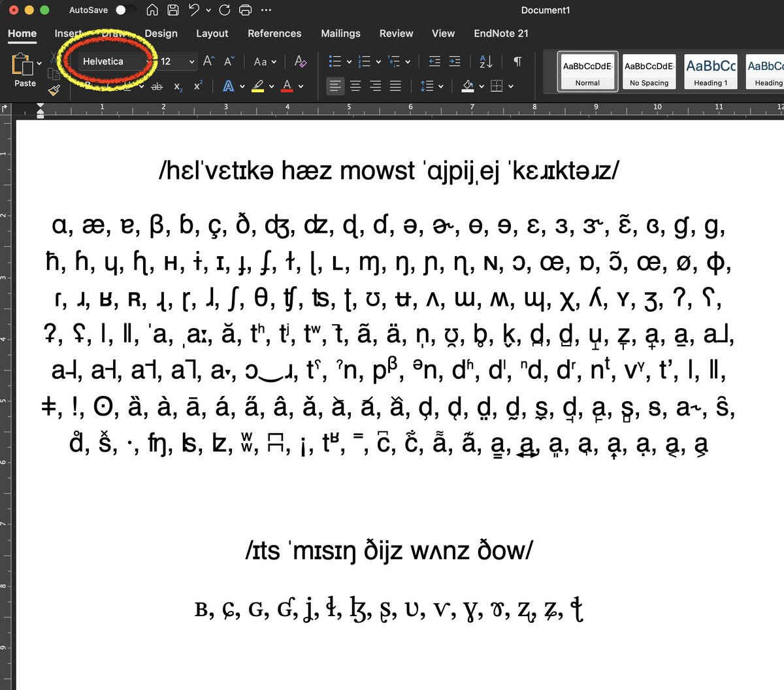The width and height of the screenshot is (784, 690).
Task: Open the highlight color dropdown arrow
Action: (271, 86)
